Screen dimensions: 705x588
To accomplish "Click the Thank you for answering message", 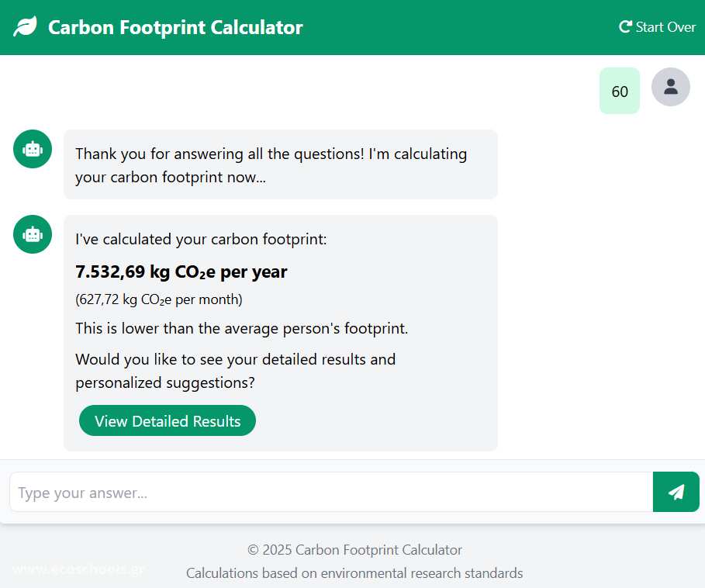I will pos(271,165).
